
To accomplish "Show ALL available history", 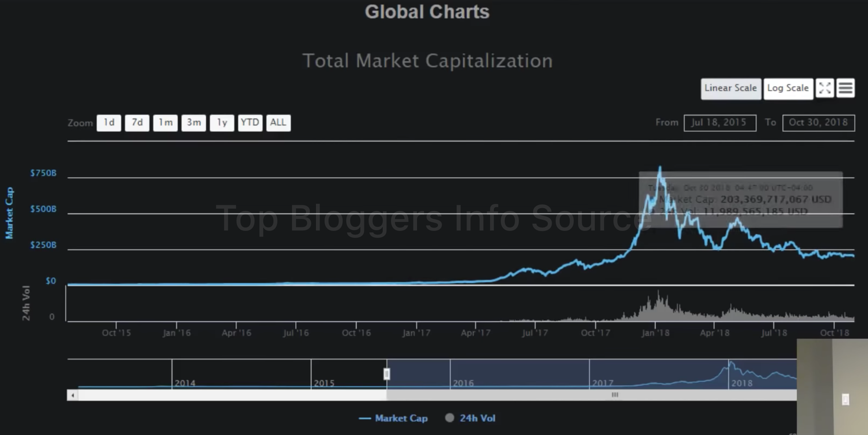I will 278,123.
